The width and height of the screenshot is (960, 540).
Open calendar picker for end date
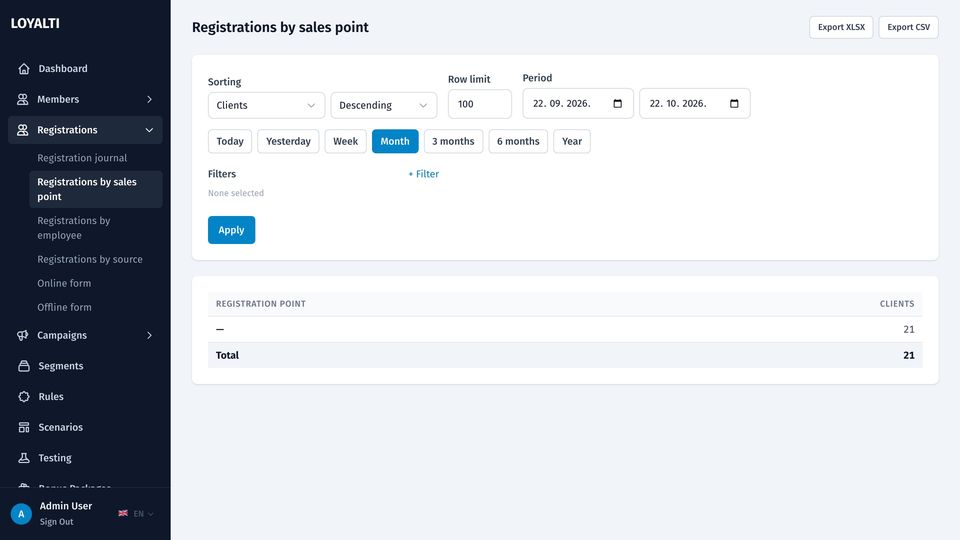[x=734, y=103]
